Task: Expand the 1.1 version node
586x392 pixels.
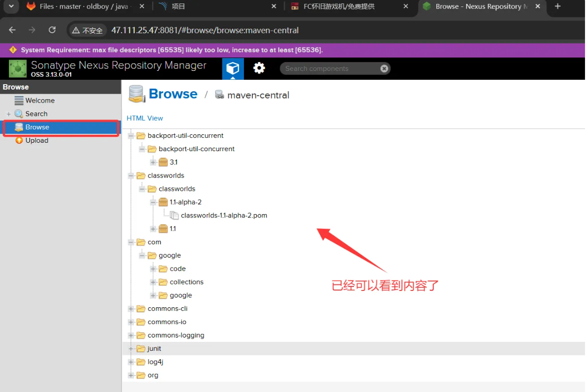Action: point(153,228)
